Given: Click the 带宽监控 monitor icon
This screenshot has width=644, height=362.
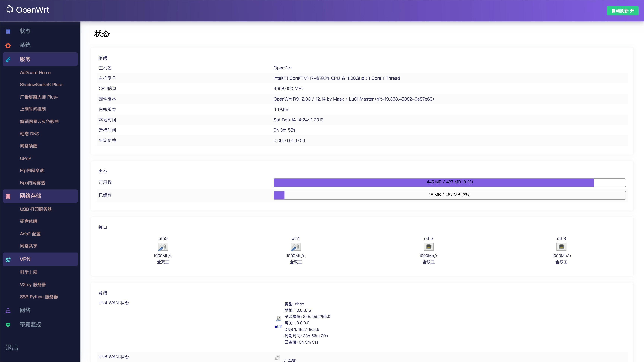Looking at the screenshot, I should click(8, 325).
